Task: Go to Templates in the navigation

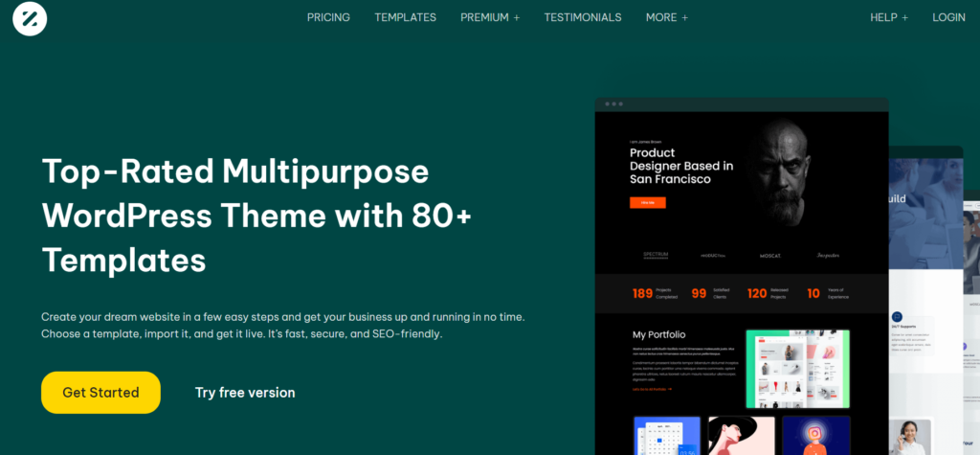Action: point(405,17)
